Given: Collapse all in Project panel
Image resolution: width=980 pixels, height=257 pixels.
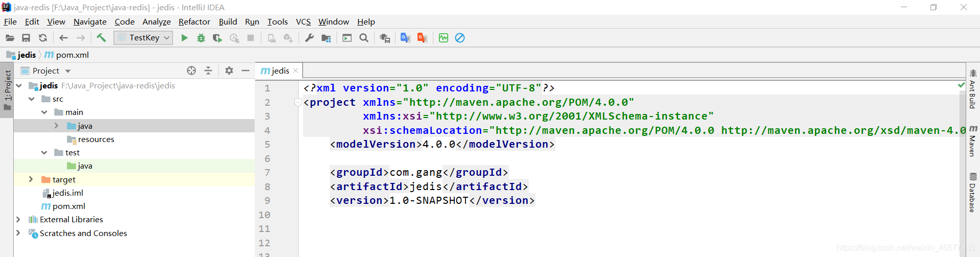Looking at the screenshot, I should [x=208, y=71].
